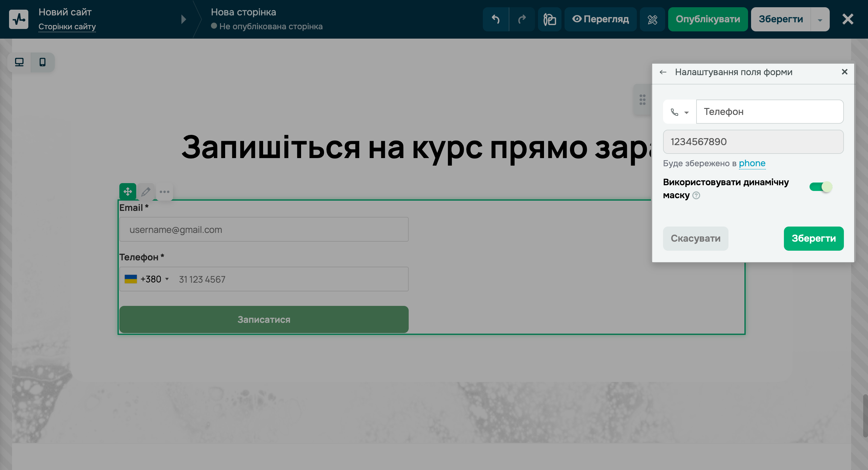The image size is (868, 470).
Task: Open the ellipsis (more options) icon near the form
Action: tap(165, 192)
